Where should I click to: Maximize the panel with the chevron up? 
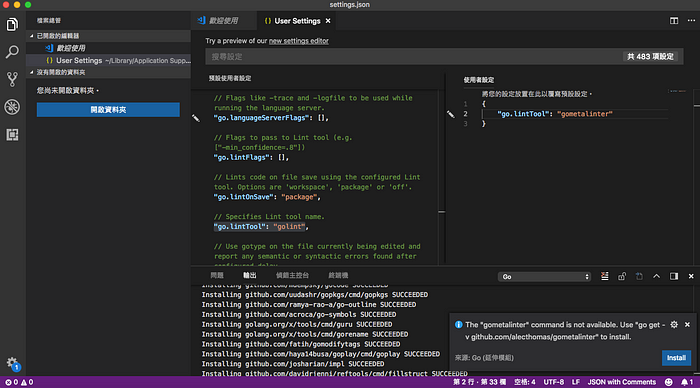pyautogui.click(x=656, y=276)
